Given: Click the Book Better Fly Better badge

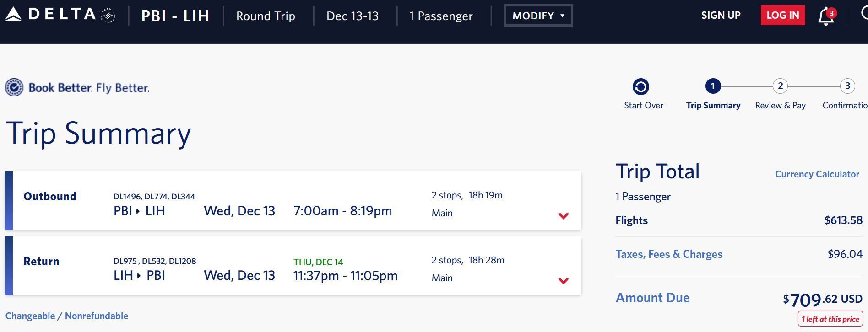Looking at the screenshot, I should point(77,87).
